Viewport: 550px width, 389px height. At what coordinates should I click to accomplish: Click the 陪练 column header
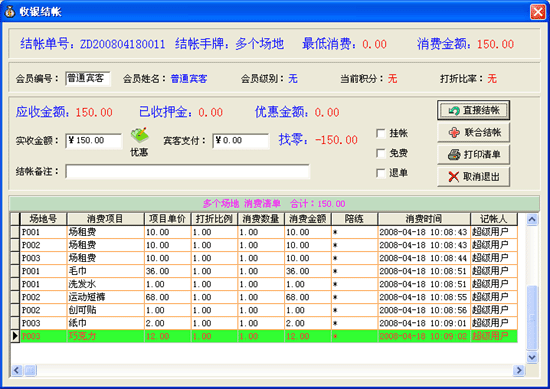(x=354, y=219)
